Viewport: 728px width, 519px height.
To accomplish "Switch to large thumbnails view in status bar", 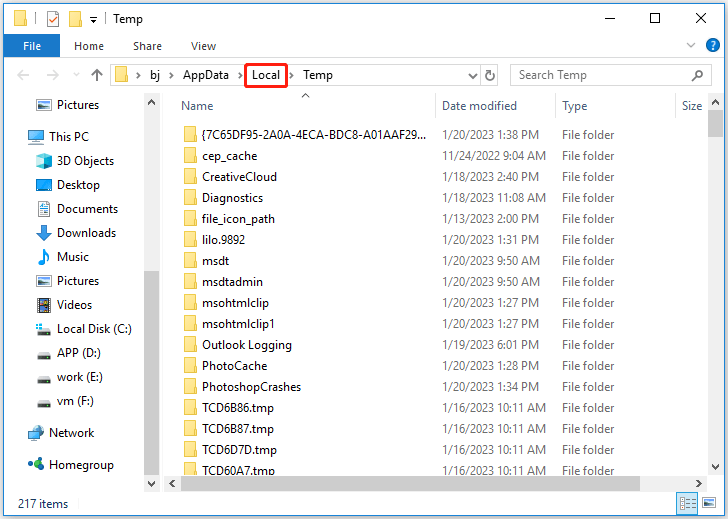I will [x=708, y=503].
